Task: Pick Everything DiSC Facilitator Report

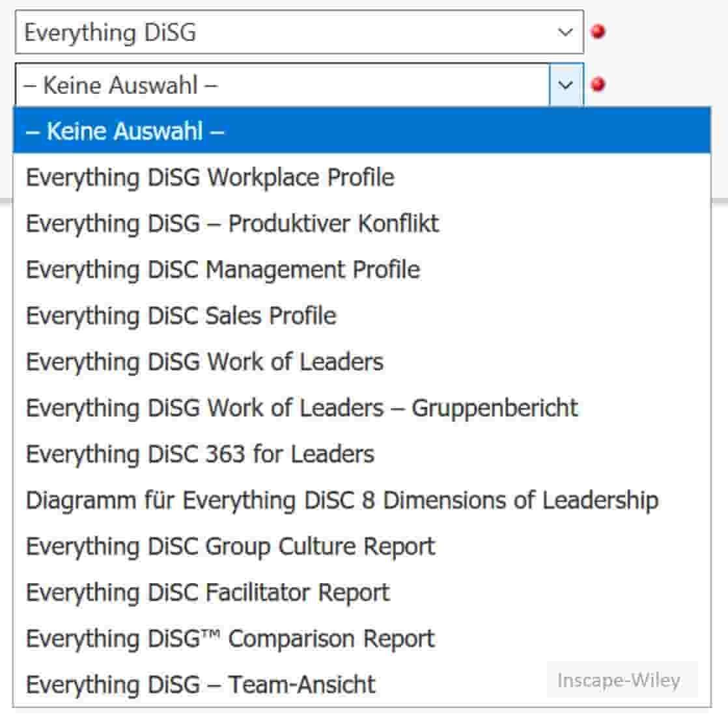Action: coord(207,593)
